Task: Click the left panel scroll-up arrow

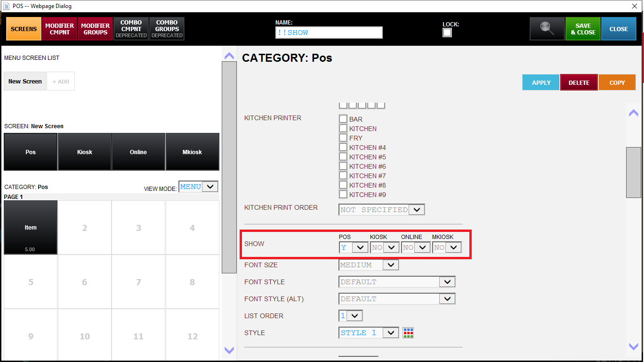Action: (229, 56)
